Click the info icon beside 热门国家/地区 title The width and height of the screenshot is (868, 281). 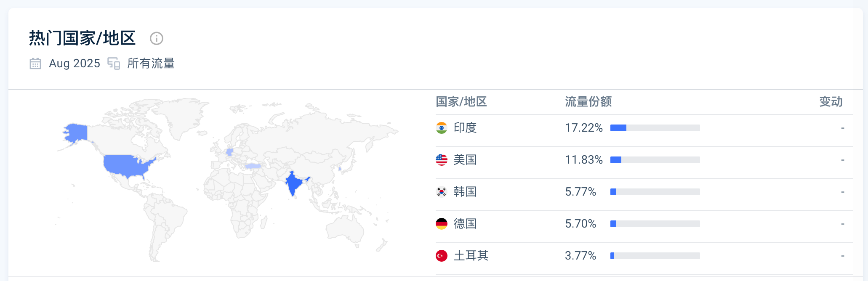pyautogui.click(x=157, y=39)
